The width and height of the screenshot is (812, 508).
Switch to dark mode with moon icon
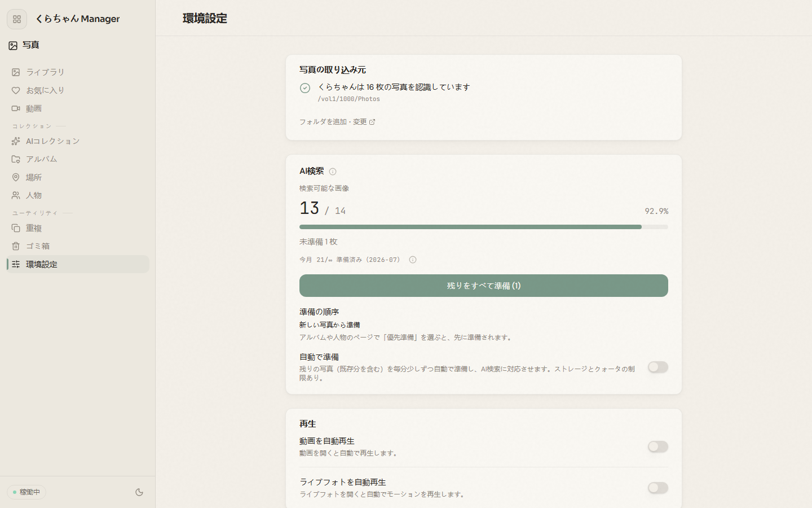(139, 492)
